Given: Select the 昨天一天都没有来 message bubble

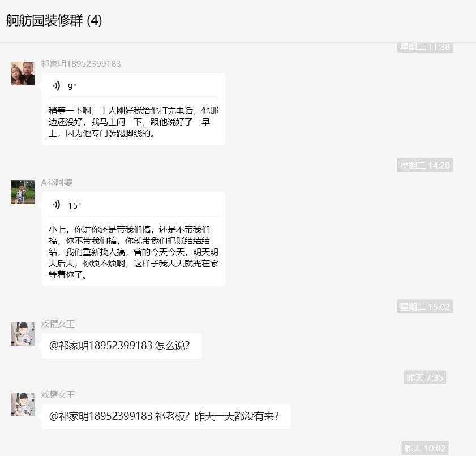Looking at the screenshot, I should click(166, 416).
